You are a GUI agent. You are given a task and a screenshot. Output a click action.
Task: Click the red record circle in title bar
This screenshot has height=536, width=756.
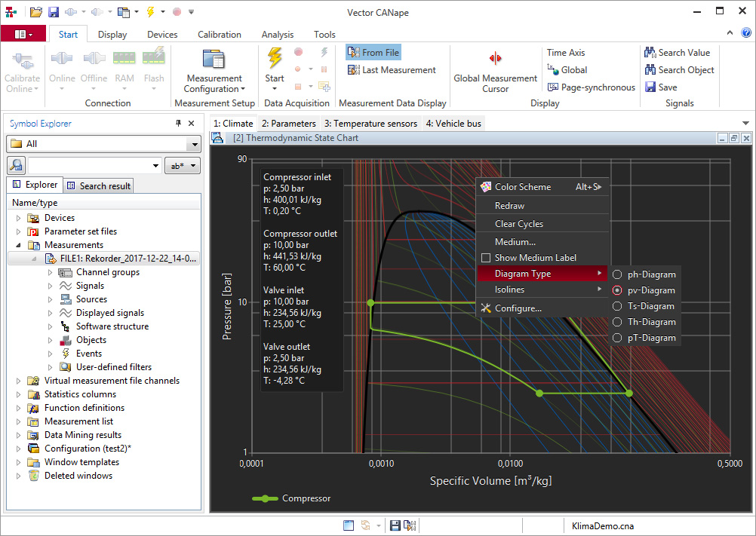pyautogui.click(x=177, y=12)
